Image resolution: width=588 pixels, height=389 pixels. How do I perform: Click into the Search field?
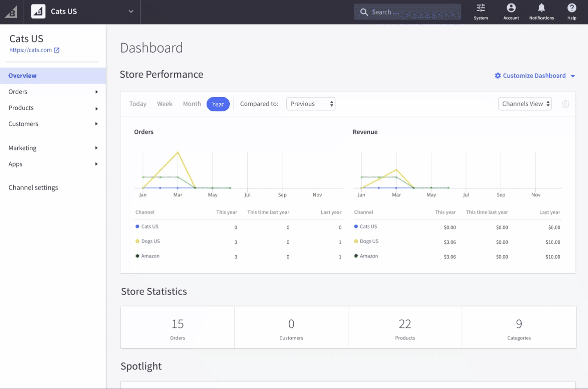(407, 12)
